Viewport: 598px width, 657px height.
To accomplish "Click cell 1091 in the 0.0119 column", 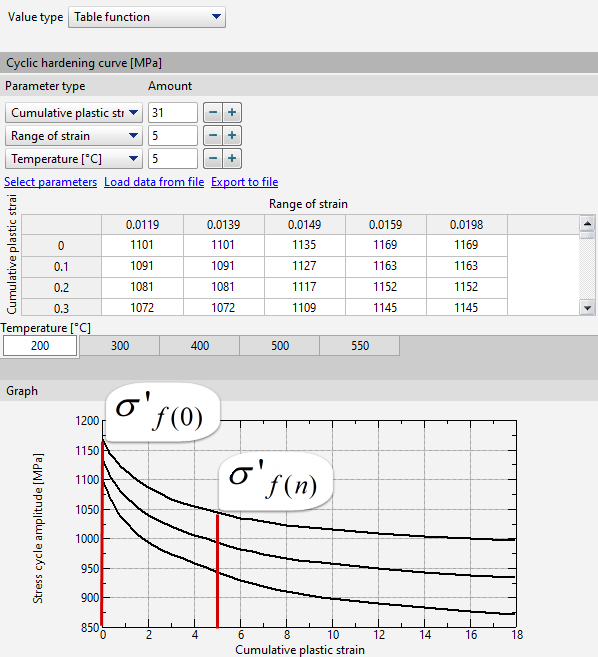I will [x=142, y=266].
